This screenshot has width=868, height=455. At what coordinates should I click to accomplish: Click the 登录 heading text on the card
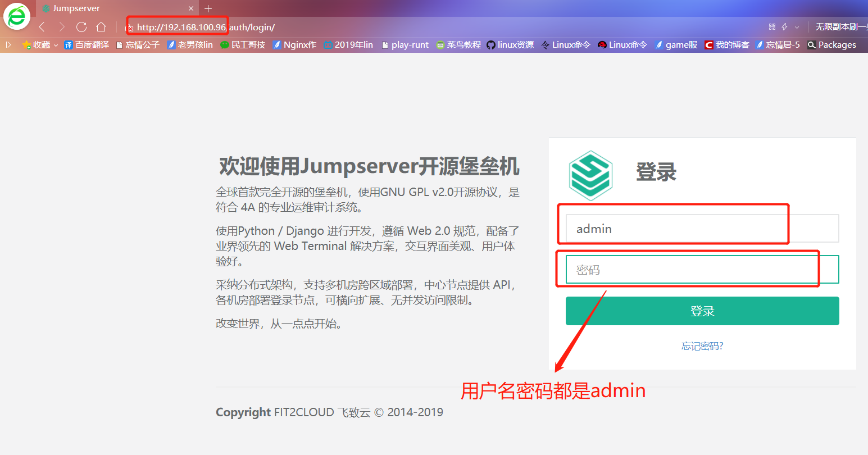656,172
